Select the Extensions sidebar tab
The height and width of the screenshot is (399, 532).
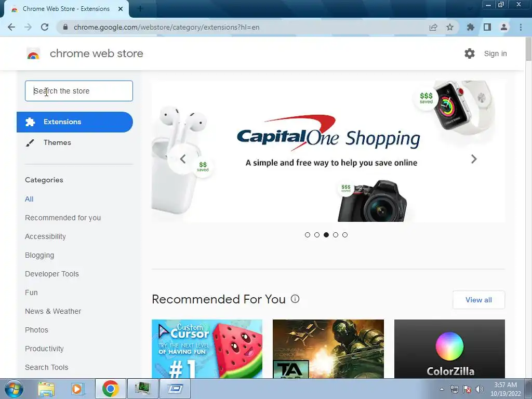coord(75,122)
